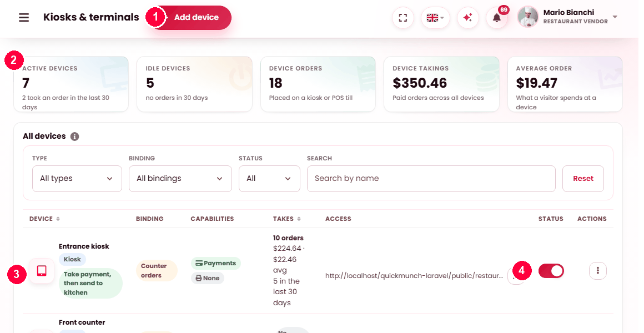Open the Status filter dropdown

tap(269, 179)
